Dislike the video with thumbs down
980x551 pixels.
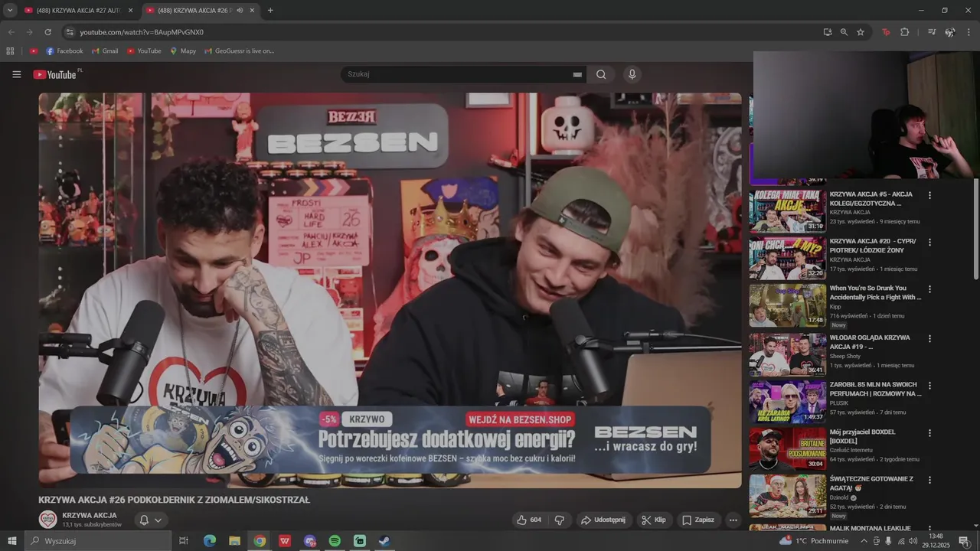click(x=559, y=520)
